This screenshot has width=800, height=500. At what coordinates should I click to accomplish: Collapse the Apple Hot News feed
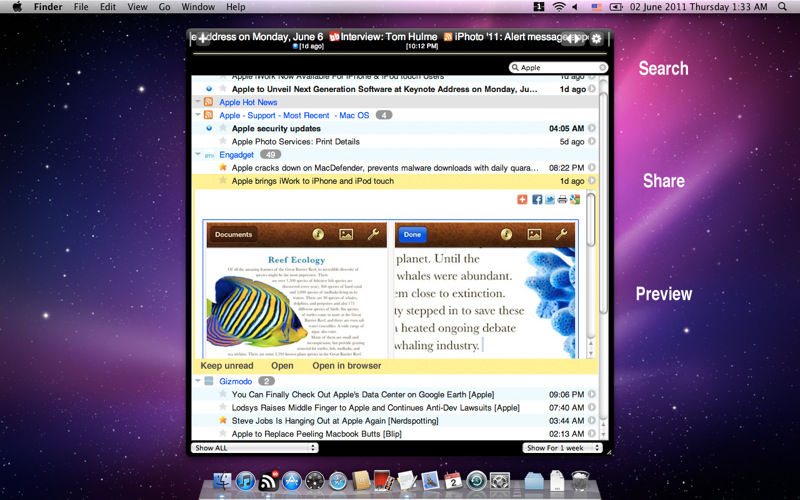coord(197,102)
